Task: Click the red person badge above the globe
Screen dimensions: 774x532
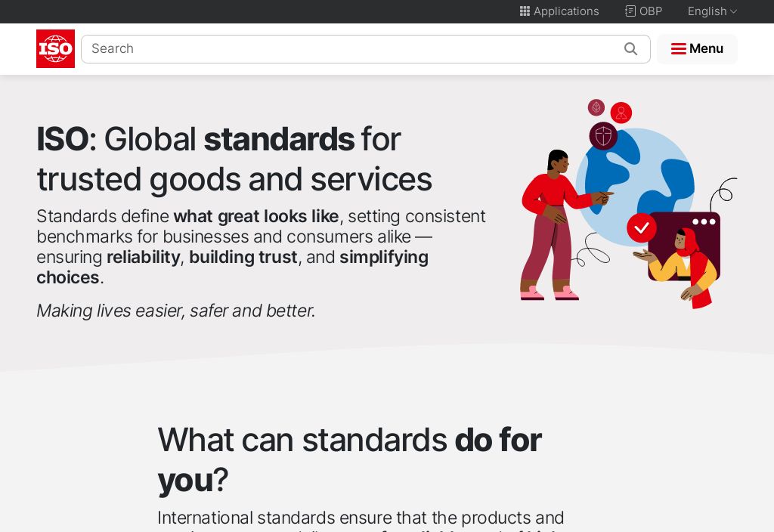Action: (x=621, y=113)
